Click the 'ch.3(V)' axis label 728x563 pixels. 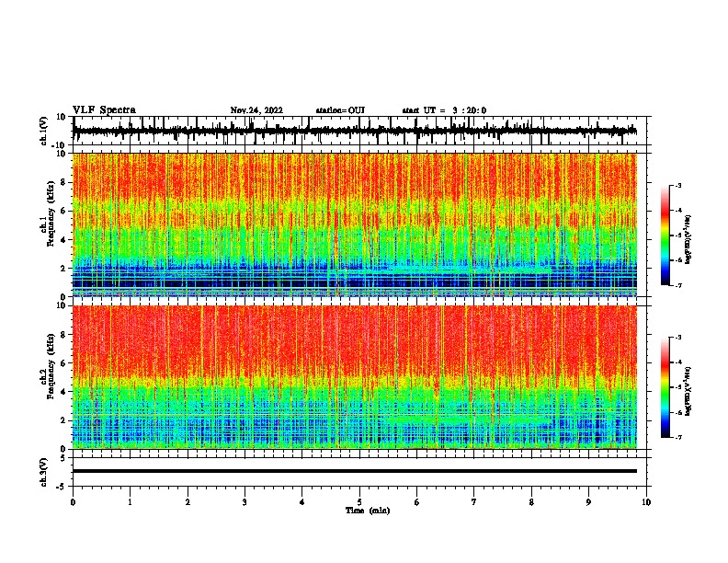coord(44,472)
